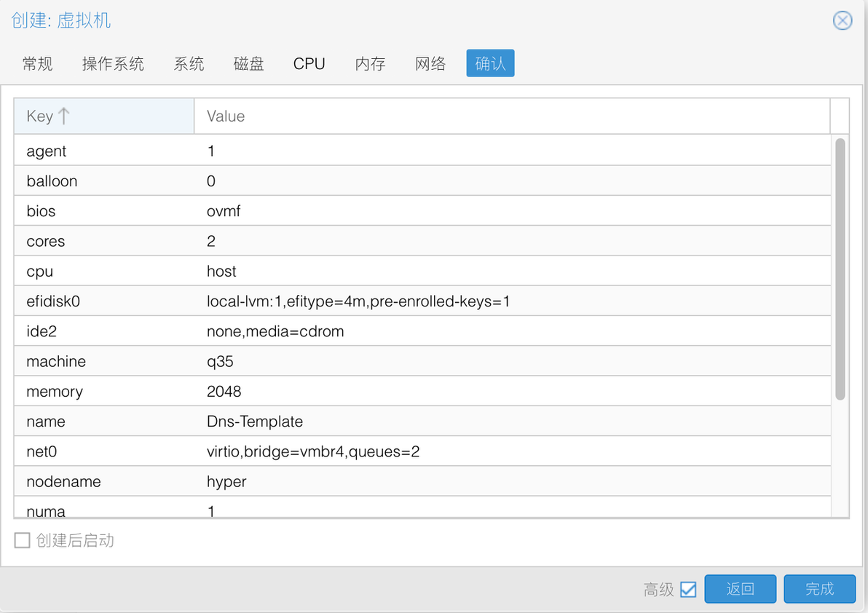This screenshot has width=868, height=613.
Task: Open the 操作系统 tab
Action: 113,63
